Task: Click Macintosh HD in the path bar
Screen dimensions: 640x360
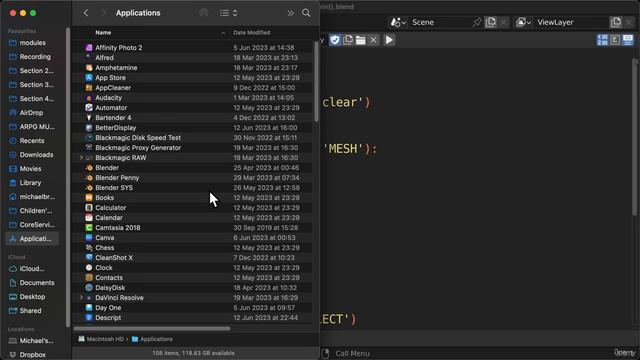Action: 101,339
